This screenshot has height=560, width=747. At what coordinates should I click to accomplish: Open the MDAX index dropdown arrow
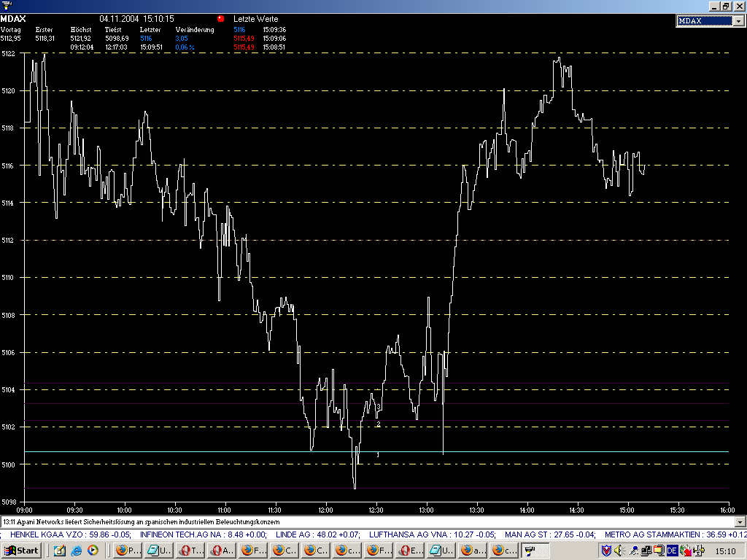pos(738,21)
